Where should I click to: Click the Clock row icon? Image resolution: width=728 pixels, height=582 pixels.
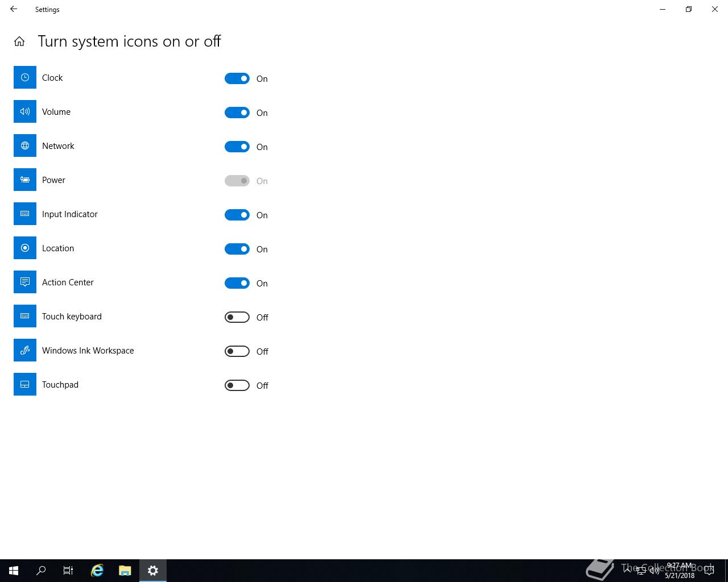[x=25, y=77]
